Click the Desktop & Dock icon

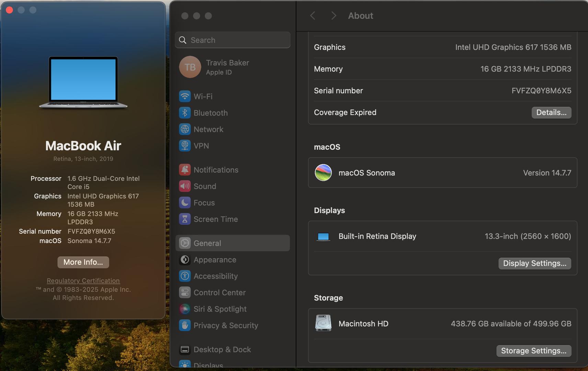[x=185, y=350]
